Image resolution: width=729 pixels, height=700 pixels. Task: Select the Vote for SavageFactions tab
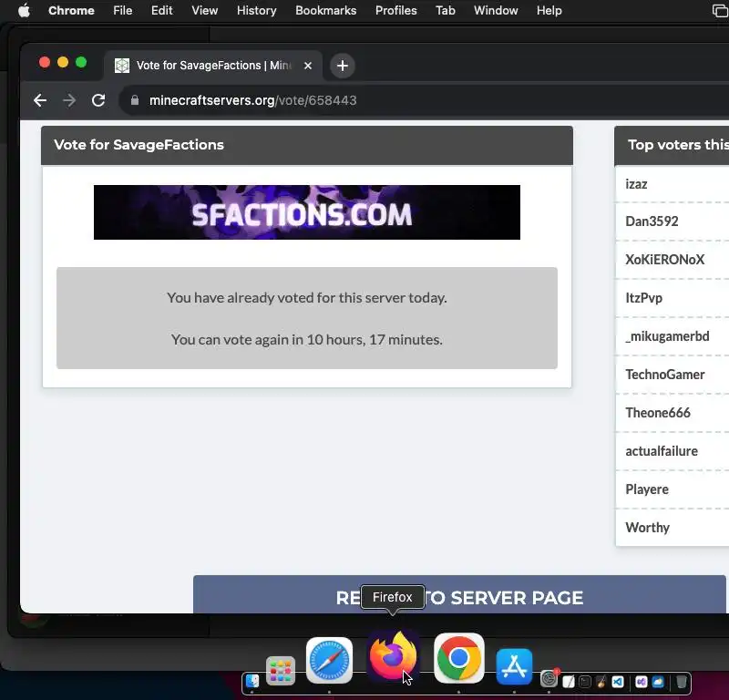pos(213,66)
